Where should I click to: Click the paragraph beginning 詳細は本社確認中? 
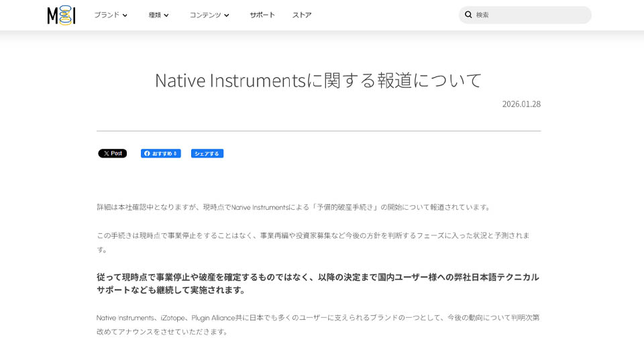pos(294,207)
